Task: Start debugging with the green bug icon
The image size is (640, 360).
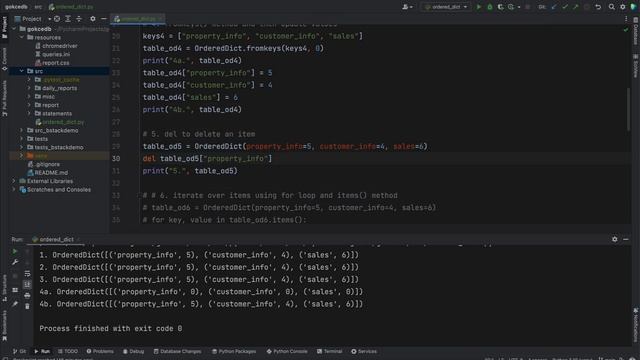Action: (490, 7)
